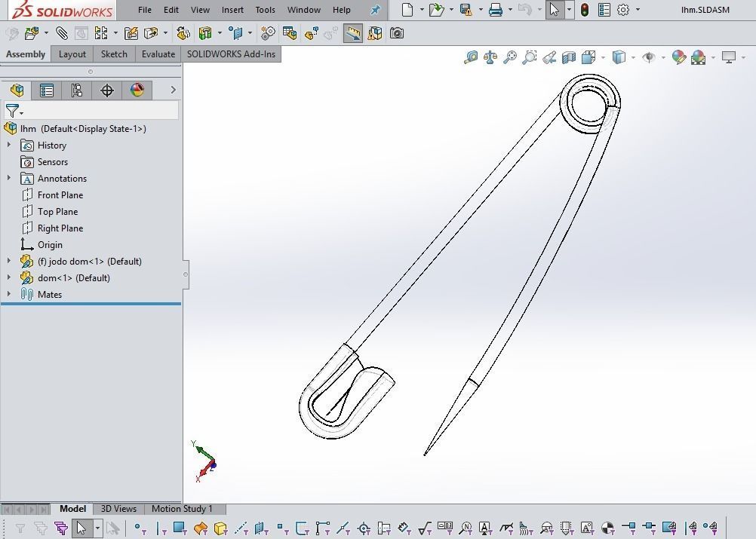This screenshot has height=539, width=756.
Task: Toggle Zoom to Area mode
Action: tap(530, 57)
